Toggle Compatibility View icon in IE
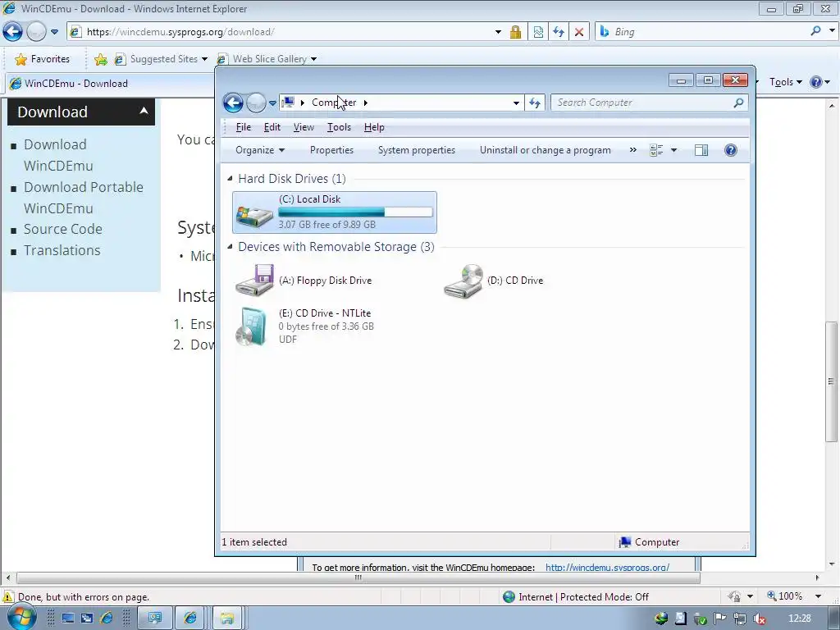Image resolution: width=840 pixels, height=630 pixels. (538, 32)
